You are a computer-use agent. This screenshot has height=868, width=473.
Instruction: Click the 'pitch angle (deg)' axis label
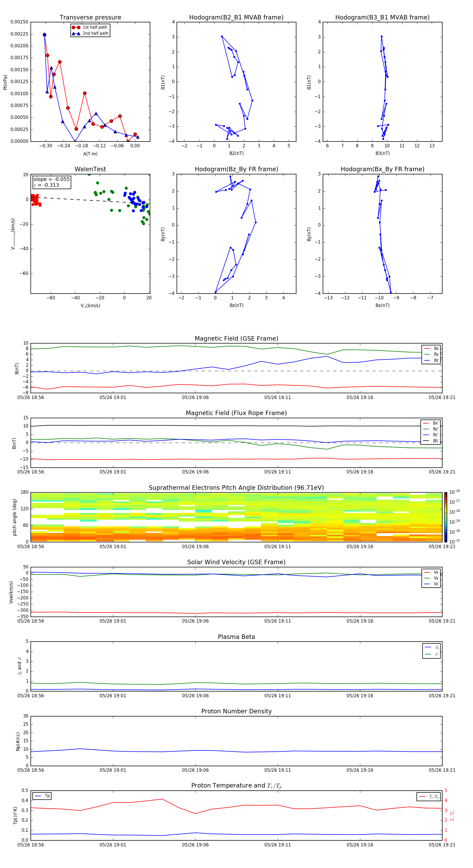[x=14, y=517]
